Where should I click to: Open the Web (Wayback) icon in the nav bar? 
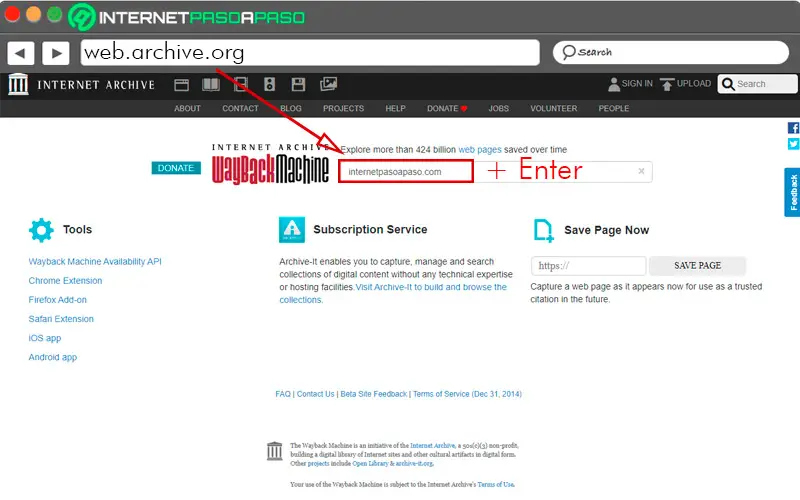[x=182, y=85]
